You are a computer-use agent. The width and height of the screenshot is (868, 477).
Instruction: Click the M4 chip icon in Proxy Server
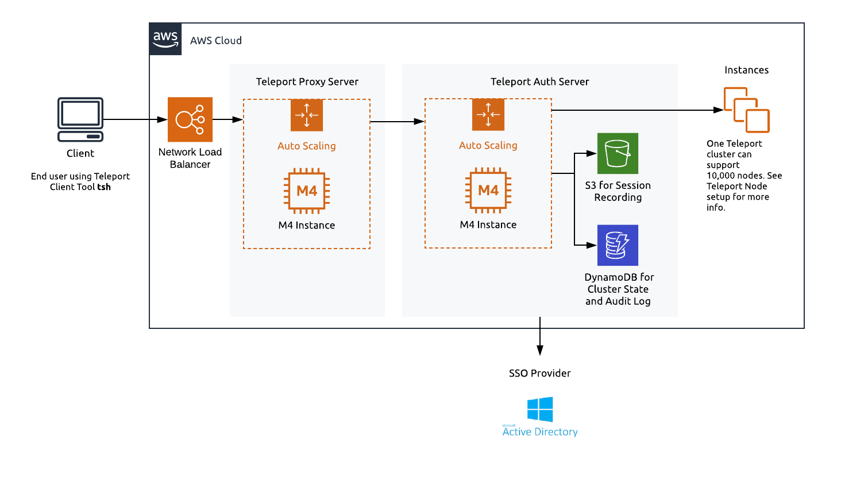[x=307, y=191]
